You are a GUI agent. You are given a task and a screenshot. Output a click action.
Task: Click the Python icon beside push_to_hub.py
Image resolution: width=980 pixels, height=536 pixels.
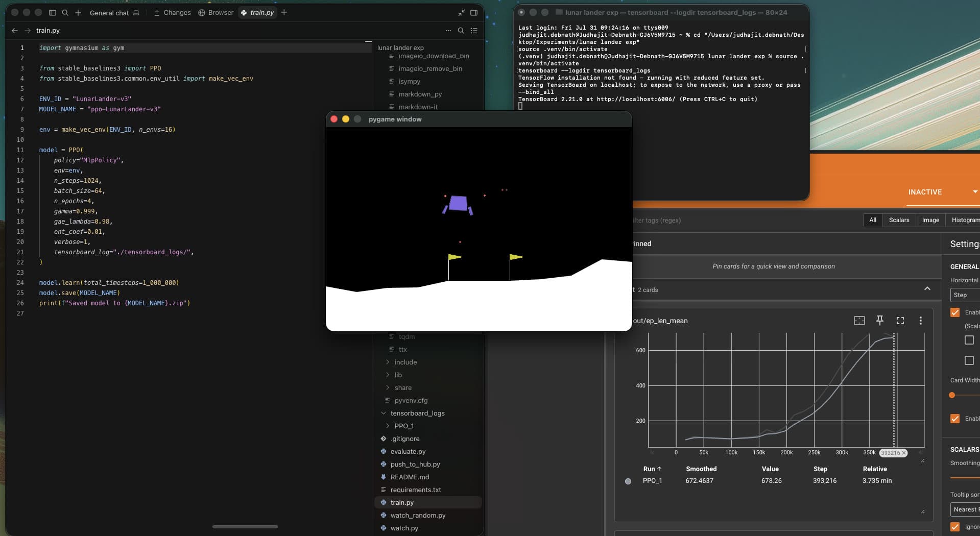click(384, 464)
